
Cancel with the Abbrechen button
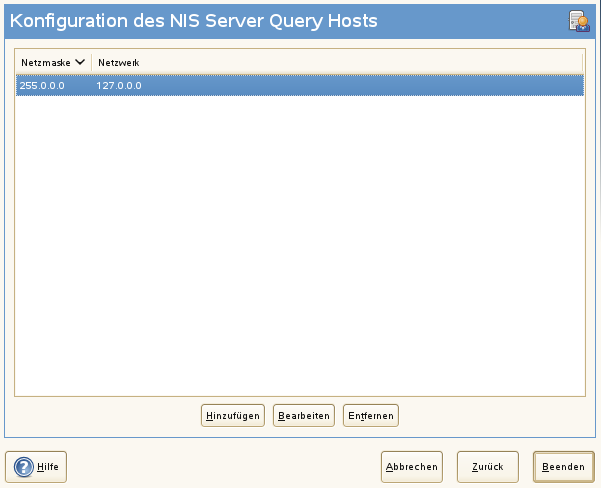pyautogui.click(x=412, y=467)
